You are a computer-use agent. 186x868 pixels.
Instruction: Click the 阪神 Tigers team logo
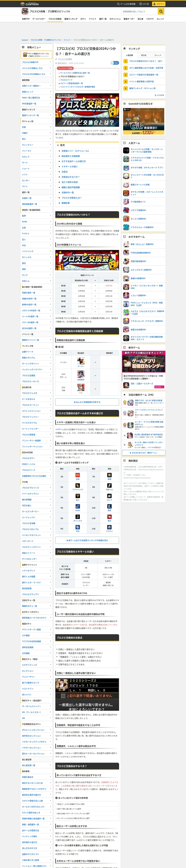109,475
